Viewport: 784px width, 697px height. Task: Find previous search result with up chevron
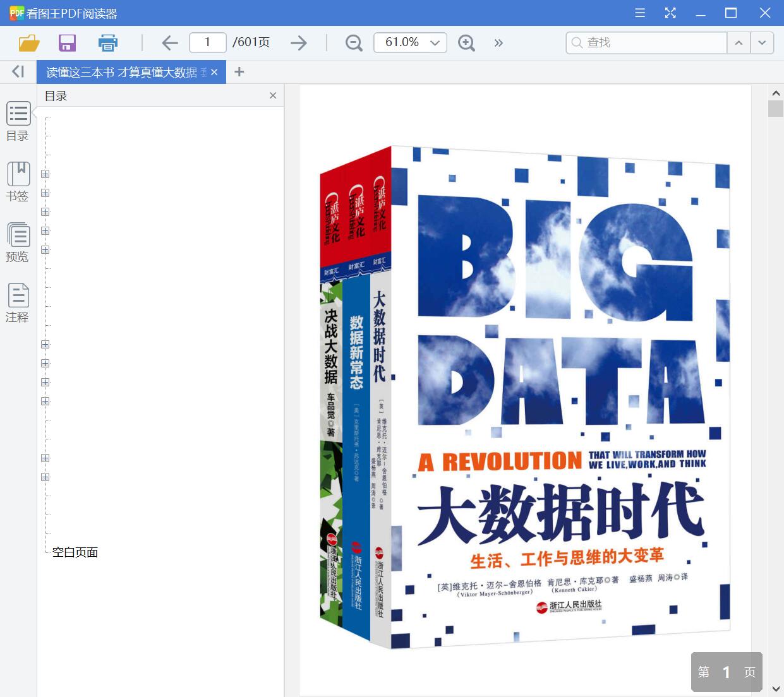(x=739, y=42)
